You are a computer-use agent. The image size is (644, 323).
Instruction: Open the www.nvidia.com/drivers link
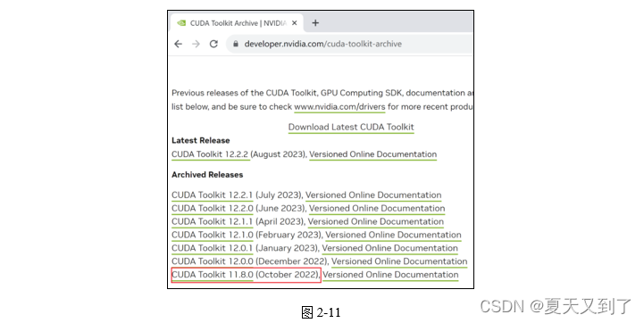[339, 107]
